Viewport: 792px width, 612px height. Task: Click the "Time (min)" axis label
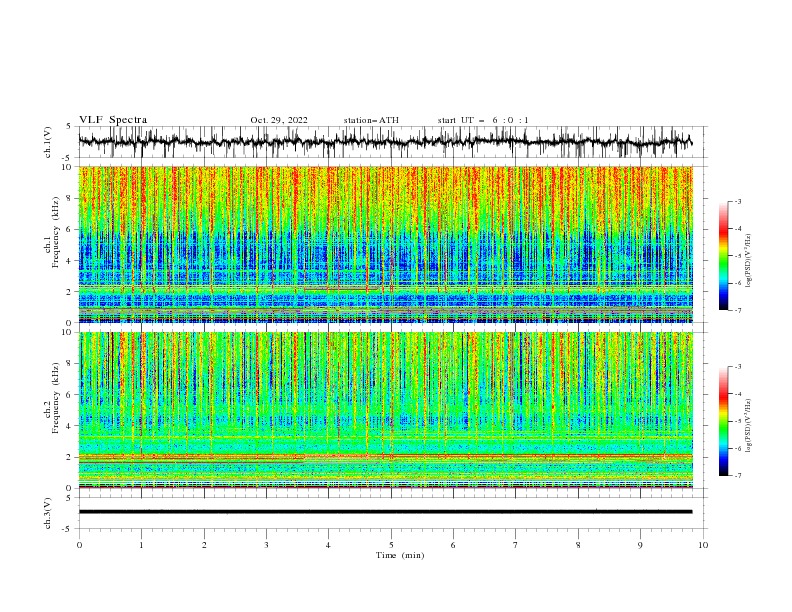click(x=400, y=555)
